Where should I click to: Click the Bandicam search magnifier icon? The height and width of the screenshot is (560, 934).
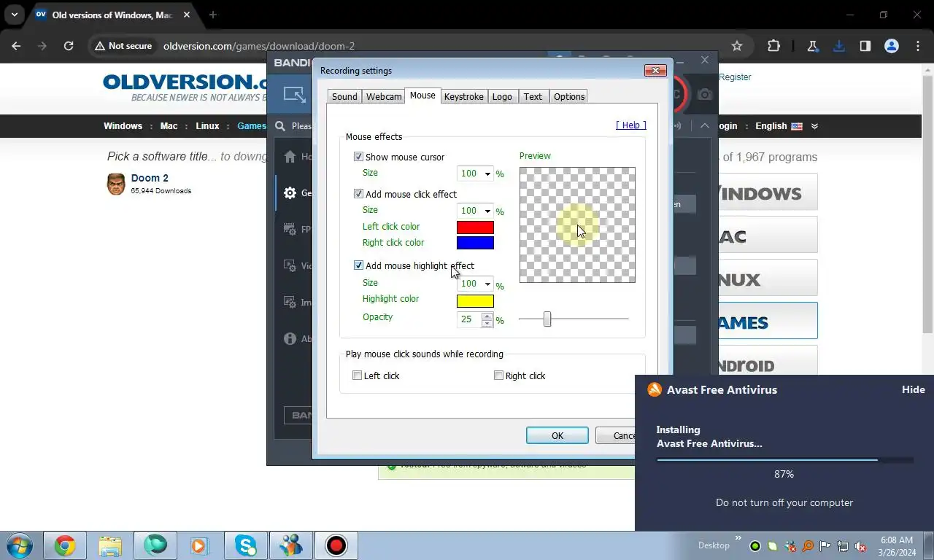(280, 126)
